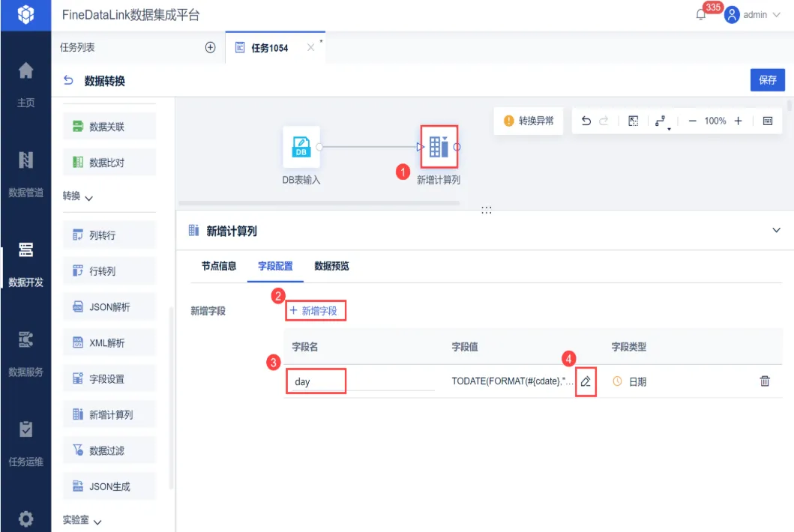Viewport: 794px width, 532px height.
Task: Collapse the 转换 operator group
Action: (x=78, y=196)
